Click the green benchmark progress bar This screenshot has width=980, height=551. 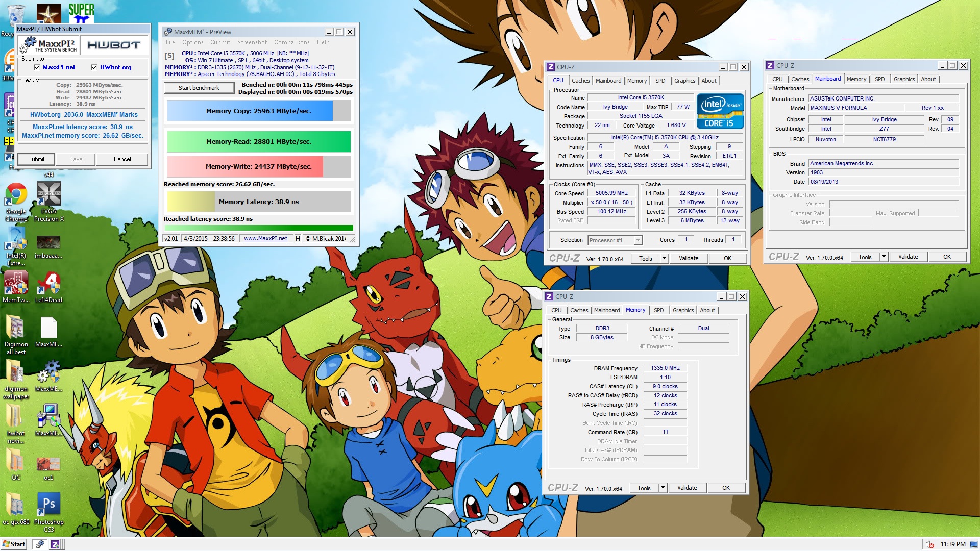tap(259, 228)
